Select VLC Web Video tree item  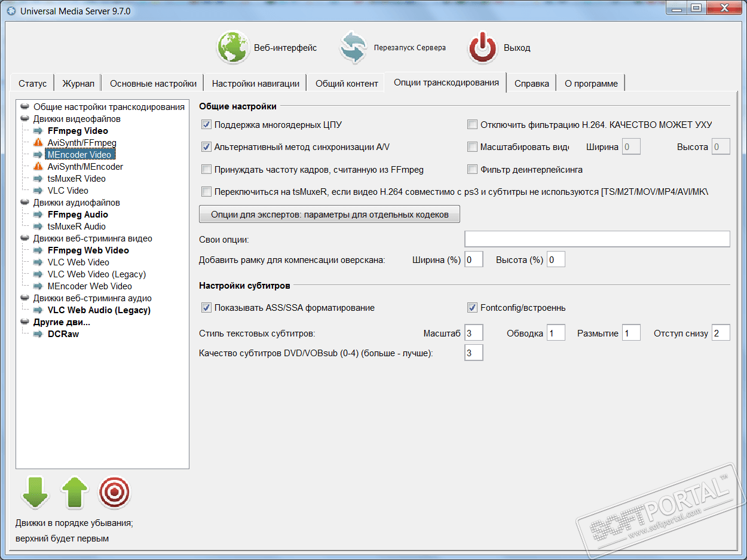(78, 262)
